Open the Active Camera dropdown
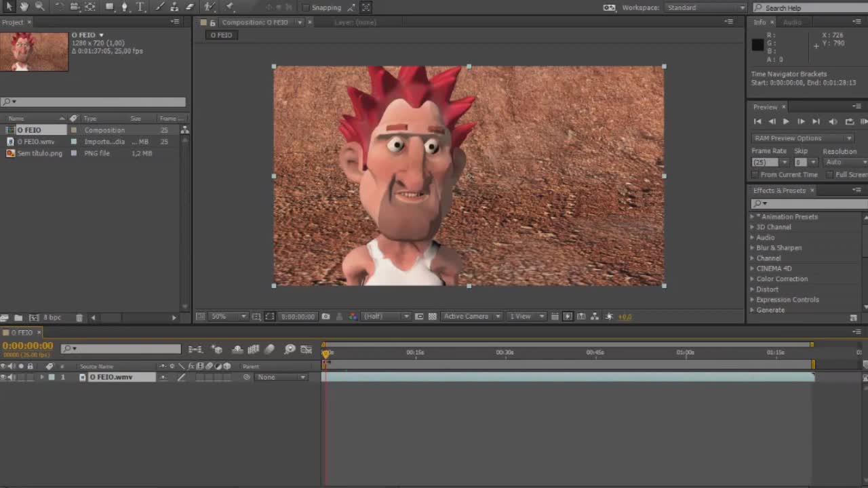The width and height of the screenshot is (868, 488). point(472,317)
